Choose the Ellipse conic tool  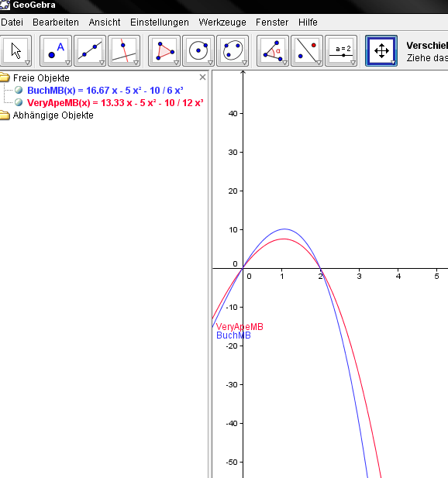click(x=233, y=50)
